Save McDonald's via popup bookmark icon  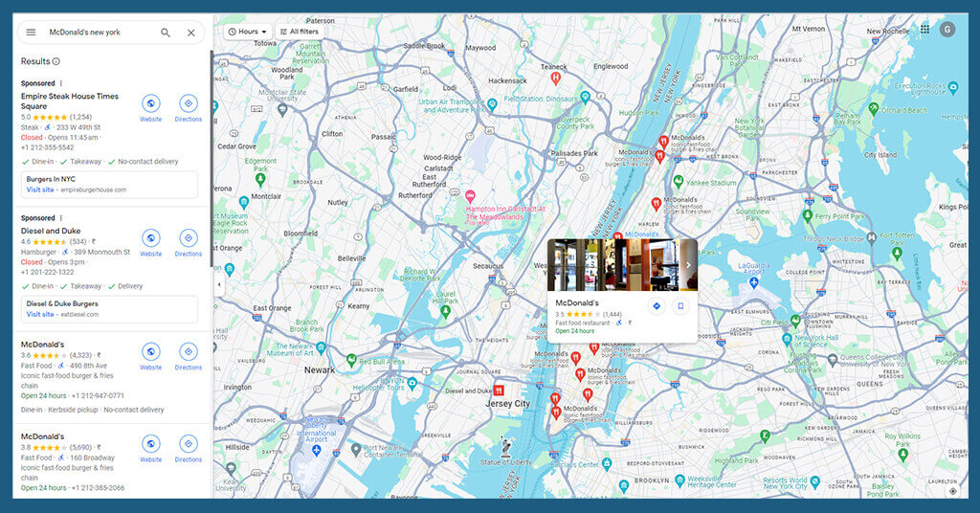[680, 306]
